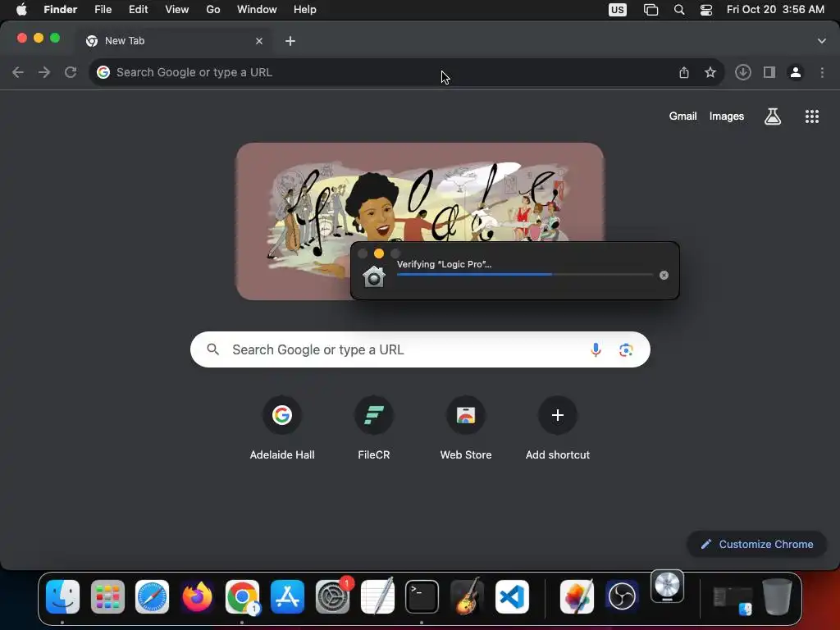This screenshot has height=630, width=840.
Task: Open the Web Store shortcut
Action: point(466,428)
